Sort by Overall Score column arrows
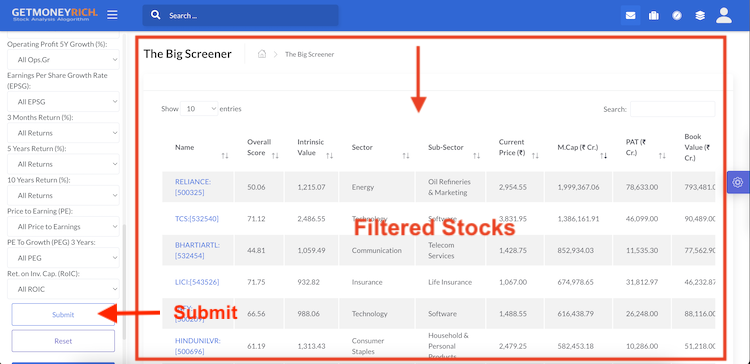Viewport: 750px width, 364px height. click(275, 156)
